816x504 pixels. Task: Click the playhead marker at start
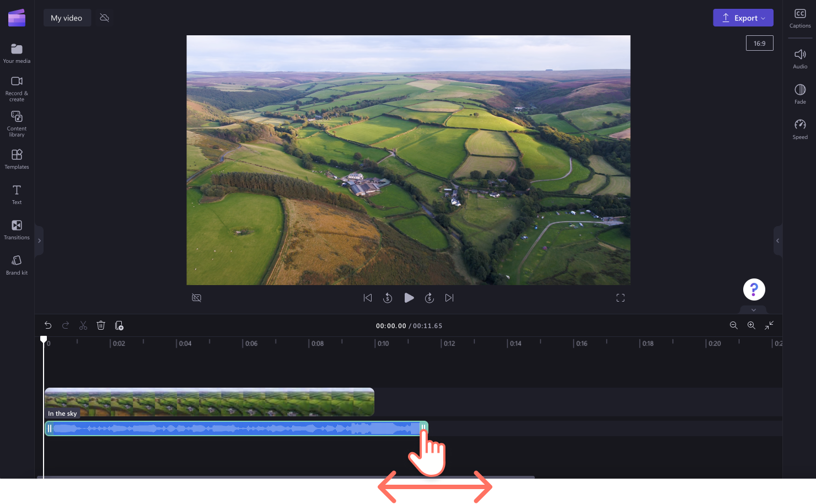(x=44, y=340)
